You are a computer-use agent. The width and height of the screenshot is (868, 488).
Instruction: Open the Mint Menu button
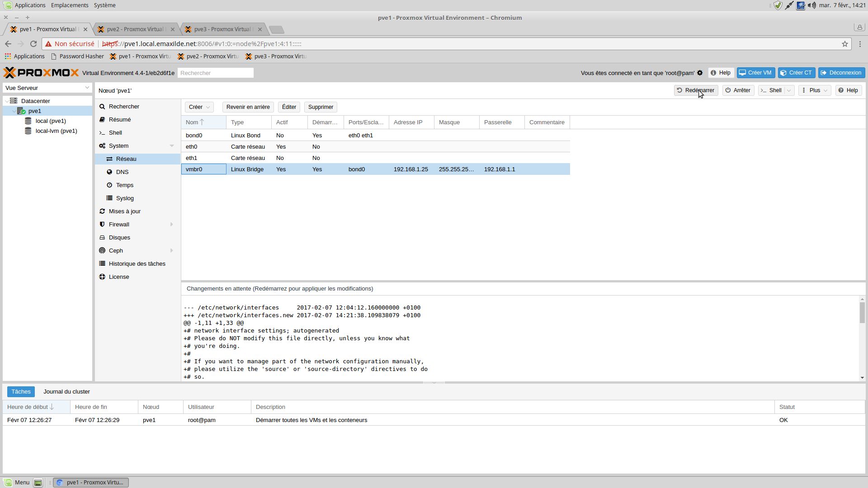click(17, 483)
